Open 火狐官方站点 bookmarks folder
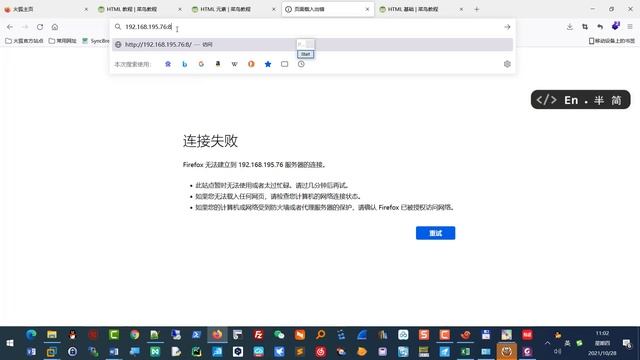Screen dimensions: 640x360 24,41
